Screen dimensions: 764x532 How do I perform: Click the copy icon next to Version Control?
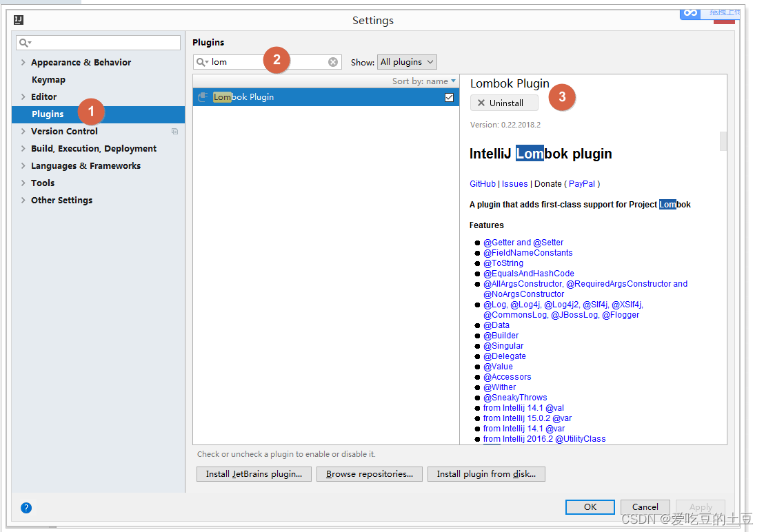click(174, 132)
